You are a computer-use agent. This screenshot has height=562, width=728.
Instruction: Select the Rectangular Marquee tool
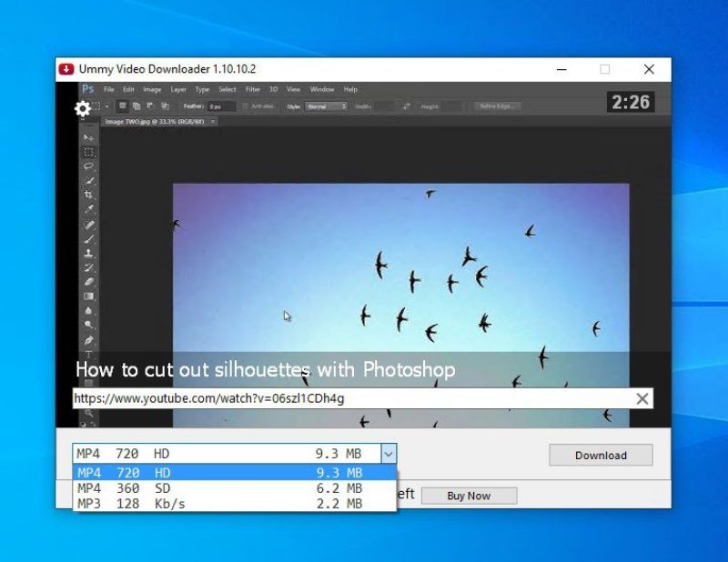[x=88, y=152]
